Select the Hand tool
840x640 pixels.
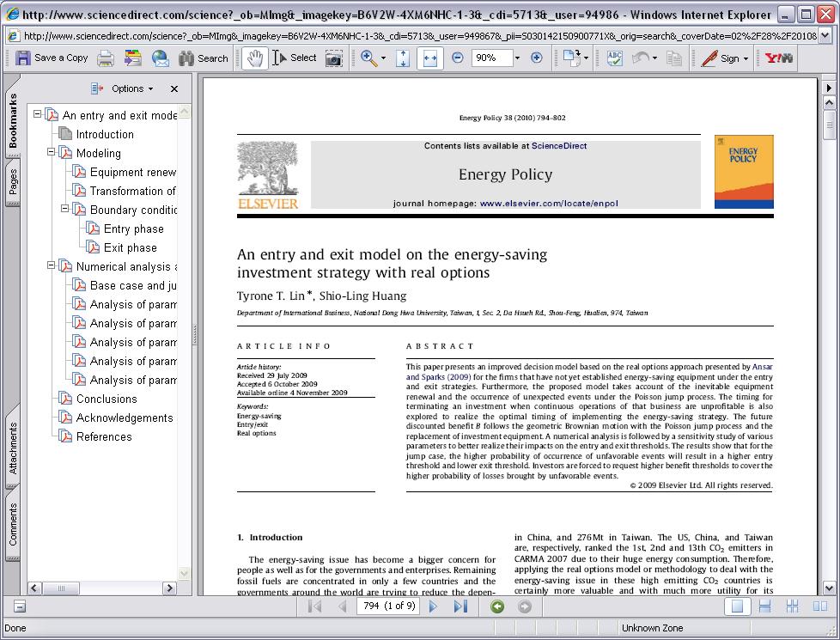tap(255, 58)
